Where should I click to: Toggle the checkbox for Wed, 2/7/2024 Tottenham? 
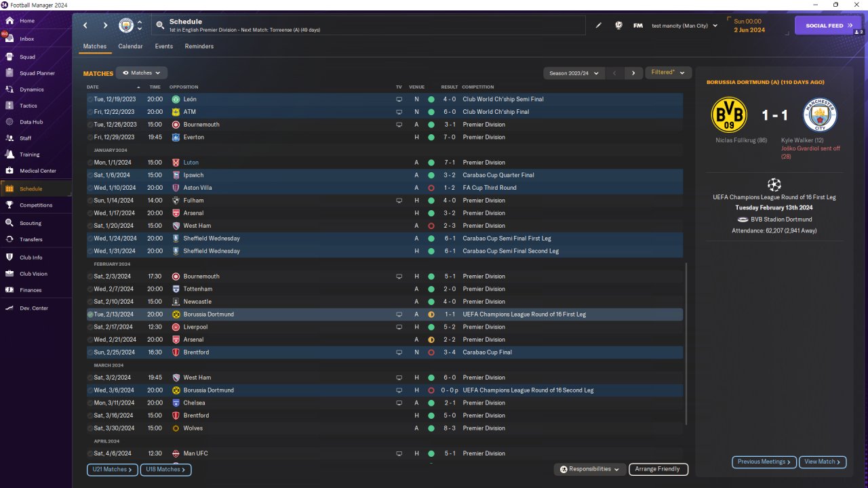point(90,289)
